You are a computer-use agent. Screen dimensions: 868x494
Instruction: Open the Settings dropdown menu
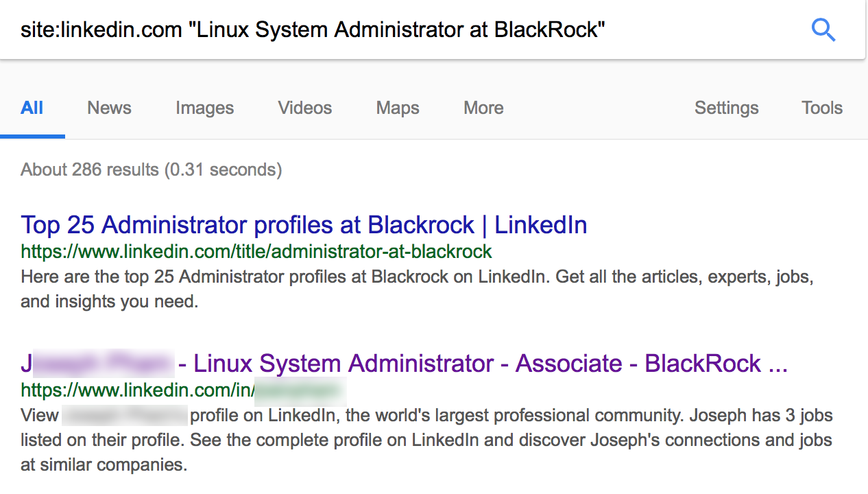point(726,108)
